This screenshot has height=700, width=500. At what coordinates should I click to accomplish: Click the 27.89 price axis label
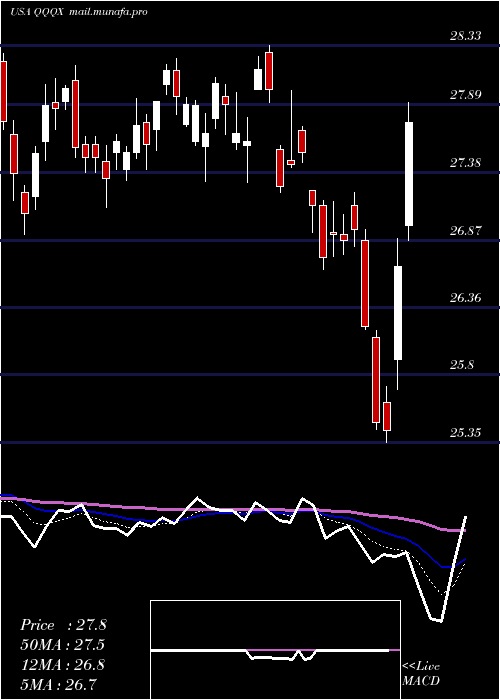click(x=465, y=95)
